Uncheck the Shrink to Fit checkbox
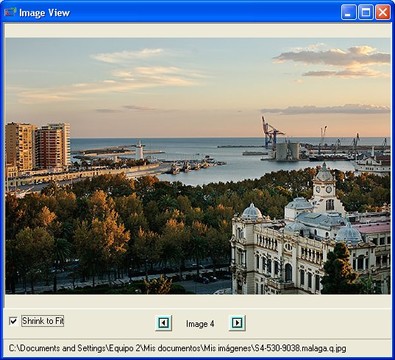This screenshot has width=395, height=360. click(x=13, y=321)
